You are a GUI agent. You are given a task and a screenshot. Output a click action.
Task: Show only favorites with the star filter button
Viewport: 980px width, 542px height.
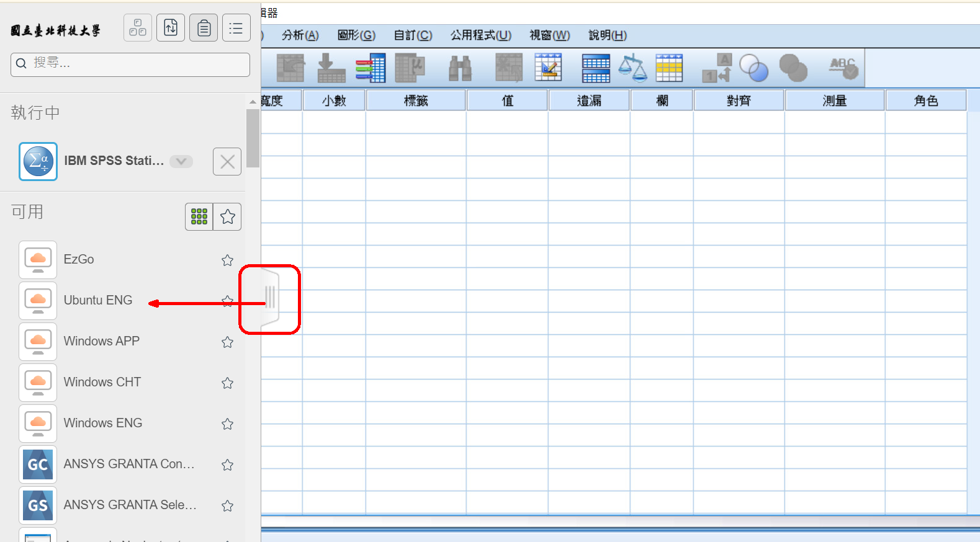(x=228, y=216)
